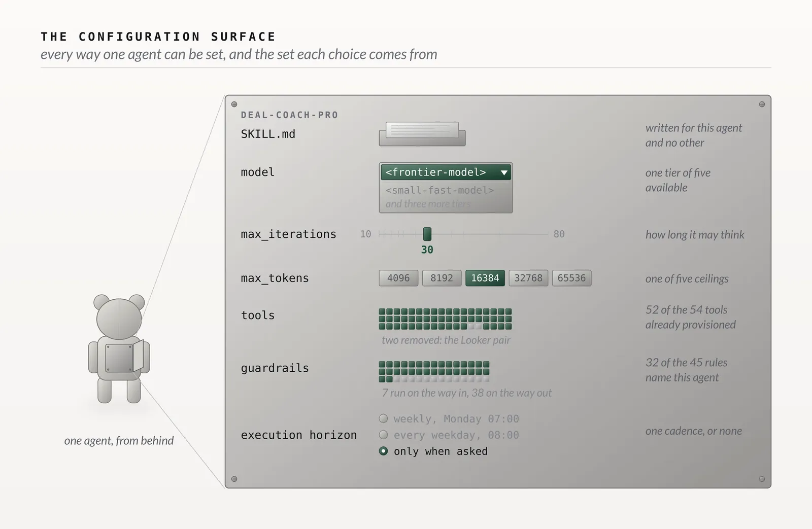Screen dimensions: 812x529
Task: Click 'one cadence, or none' annotation
Action: tap(693, 431)
